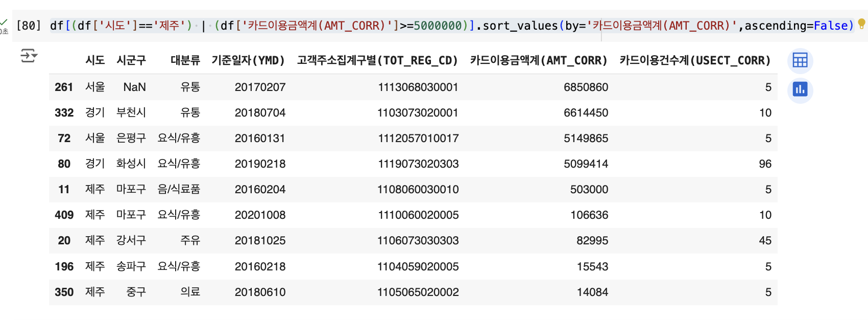Select 카드이용건수계(USECT_CORR) column header
868x320 pixels.
[695, 60]
